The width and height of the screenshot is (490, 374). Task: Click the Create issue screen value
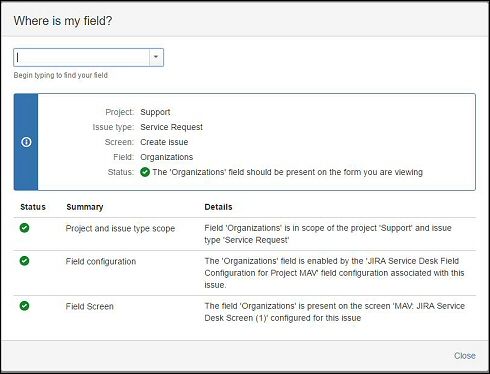(164, 142)
